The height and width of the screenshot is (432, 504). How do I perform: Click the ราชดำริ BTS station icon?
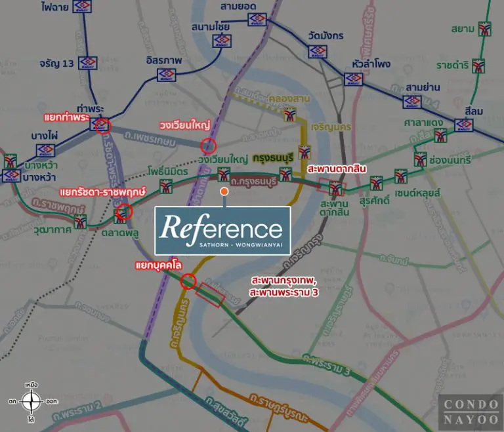(x=478, y=66)
